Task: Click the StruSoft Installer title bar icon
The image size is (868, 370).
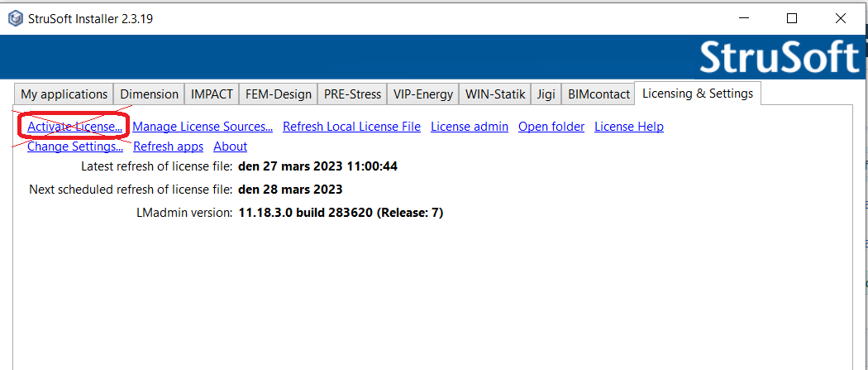Action: point(16,19)
